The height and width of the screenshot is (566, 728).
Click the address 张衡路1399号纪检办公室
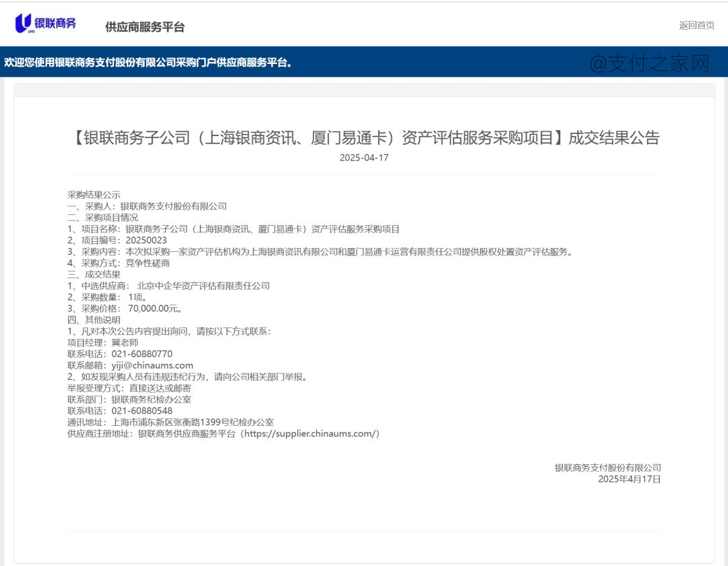(x=223, y=422)
